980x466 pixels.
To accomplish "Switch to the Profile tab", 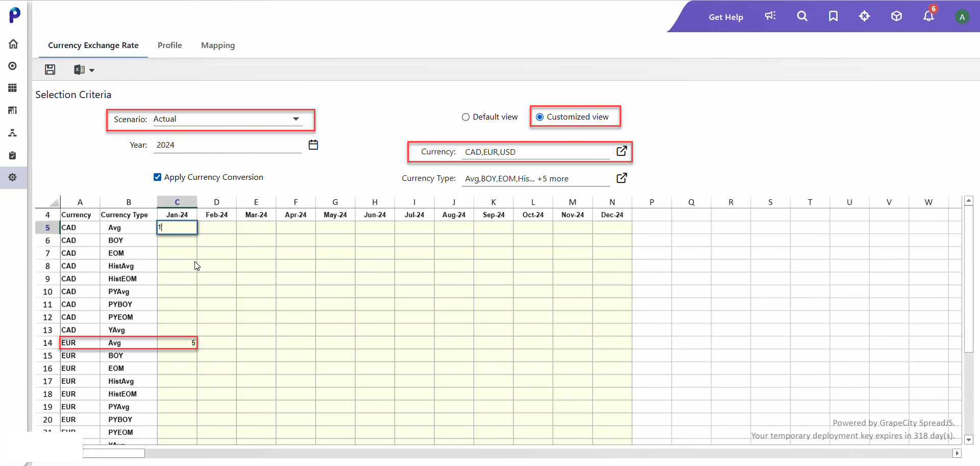I will [170, 45].
